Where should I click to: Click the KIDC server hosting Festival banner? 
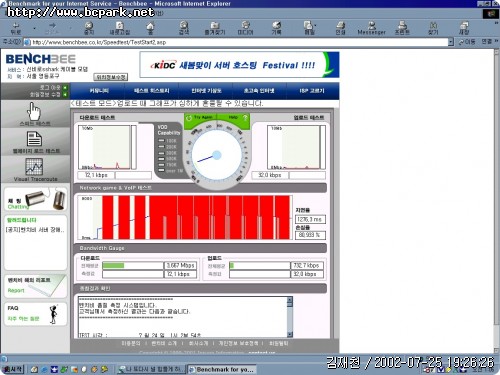click(x=239, y=65)
